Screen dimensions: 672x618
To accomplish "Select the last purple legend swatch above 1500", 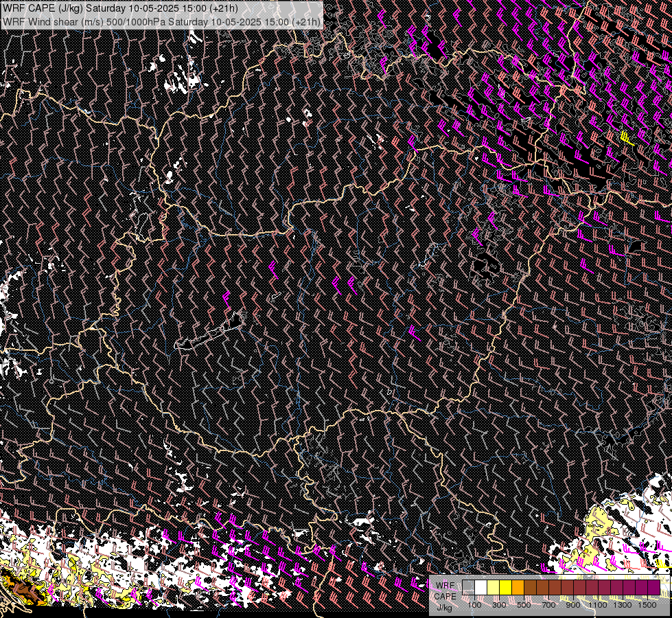I will click(x=654, y=588).
